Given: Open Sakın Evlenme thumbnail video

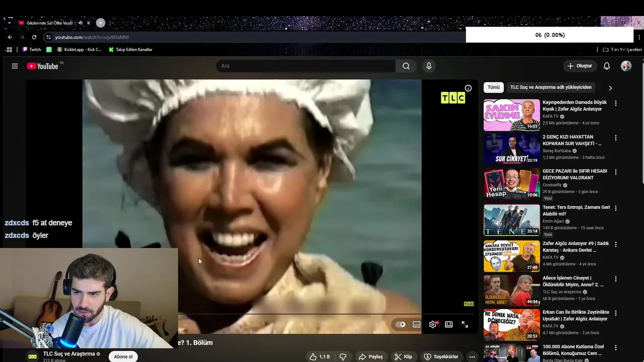Looking at the screenshot, I should pyautogui.click(x=512, y=115).
